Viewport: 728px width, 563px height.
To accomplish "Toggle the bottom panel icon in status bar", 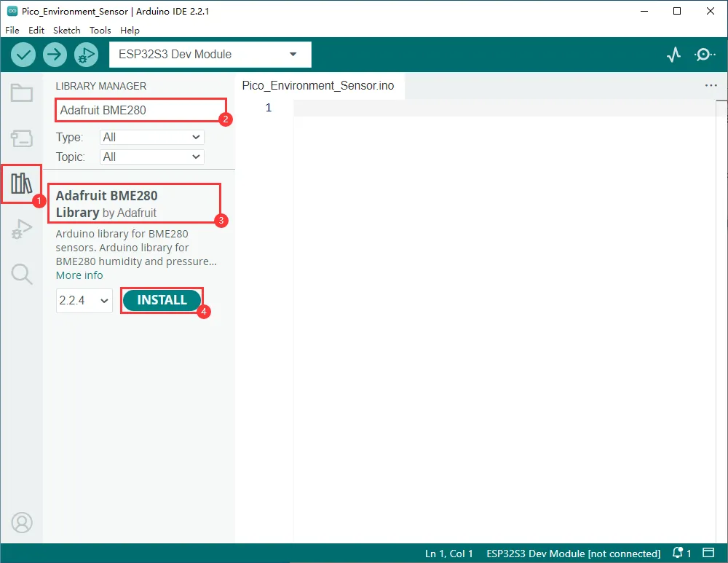I will point(708,553).
